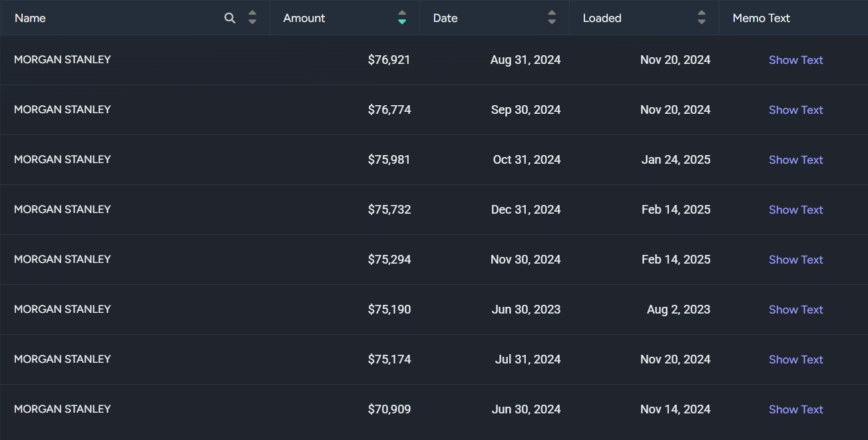Toggle the Amount column sort arrows
This screenshot has width=868, height=440.
pyautogui.click(x=402, y=18)
